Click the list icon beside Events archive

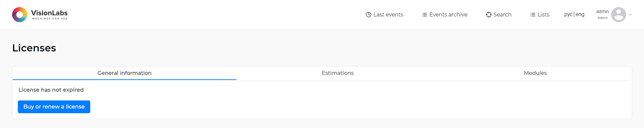[424, 15]
